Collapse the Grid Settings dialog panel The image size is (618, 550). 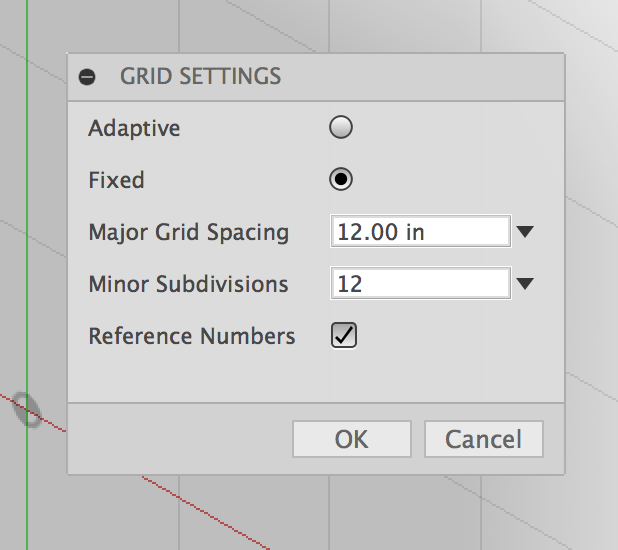pos(87,77)
